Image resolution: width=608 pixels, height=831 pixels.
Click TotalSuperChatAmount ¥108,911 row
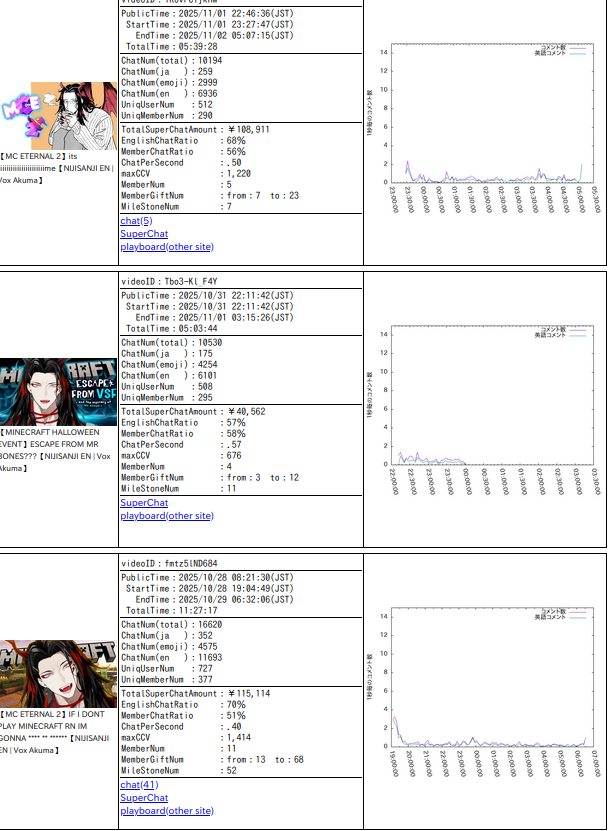[x=195, y=129]
